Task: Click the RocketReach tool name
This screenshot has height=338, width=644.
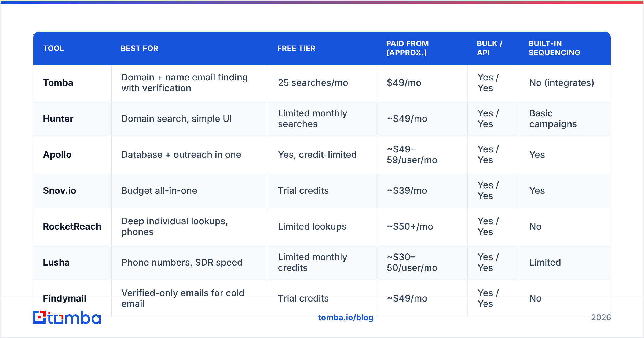Action: (72, 226)
